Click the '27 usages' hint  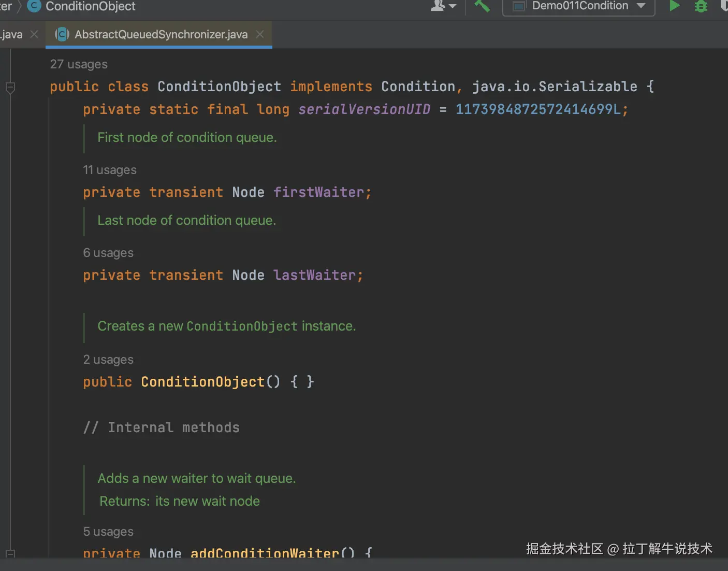point(79,64)
